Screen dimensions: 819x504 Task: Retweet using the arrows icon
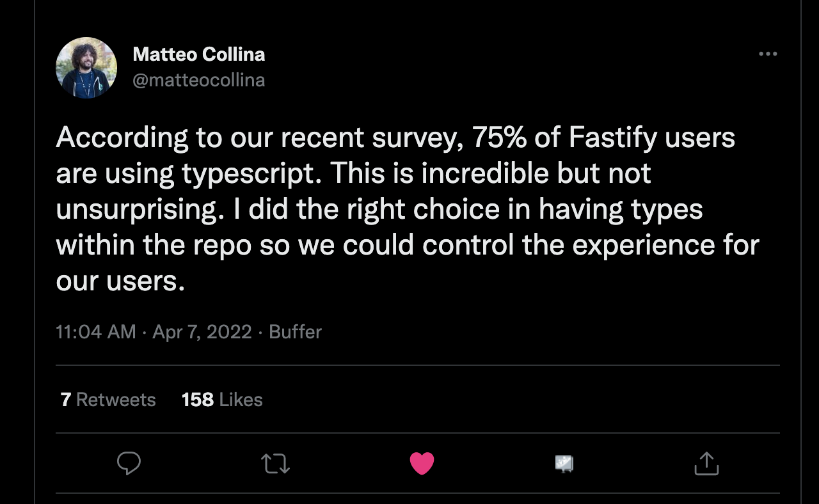coord(276,463)
